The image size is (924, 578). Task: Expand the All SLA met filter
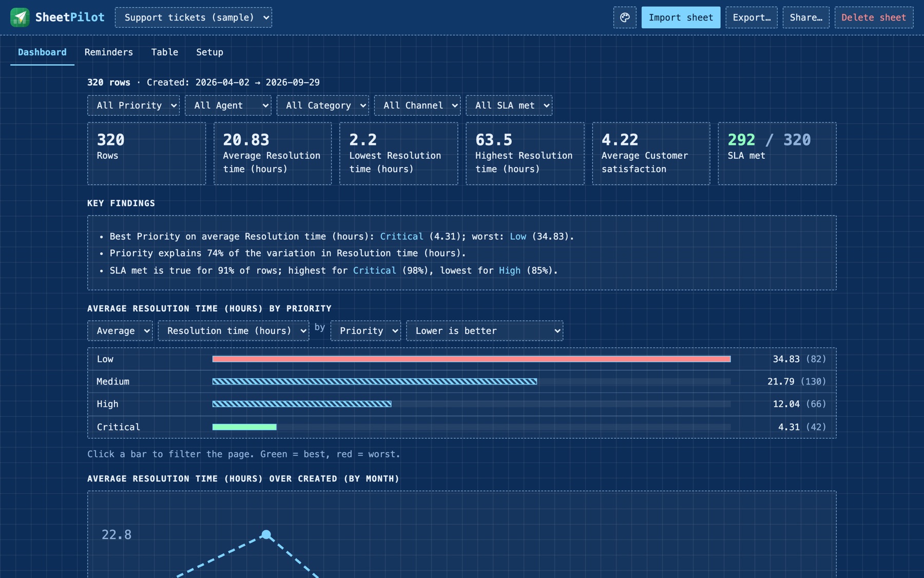pos(509,105)
